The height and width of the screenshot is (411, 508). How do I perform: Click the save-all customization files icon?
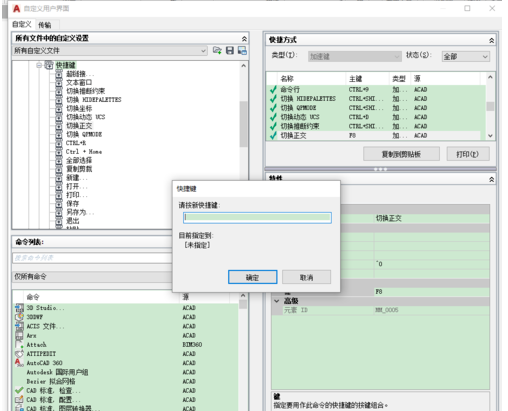point(242,50)
